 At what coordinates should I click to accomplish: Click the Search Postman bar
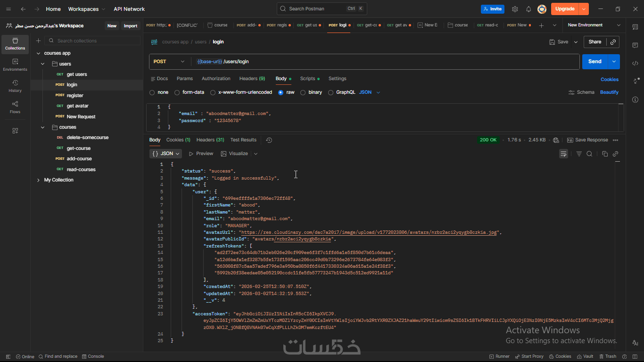click(322, 8)
